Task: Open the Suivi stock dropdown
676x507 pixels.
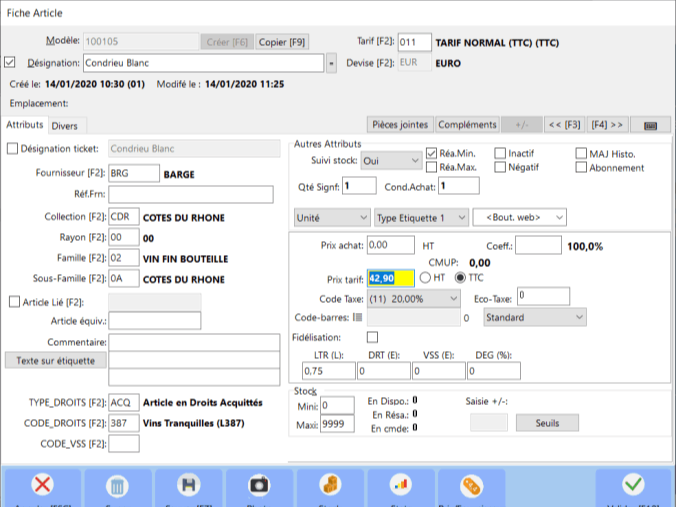Action: click(391, 160)
